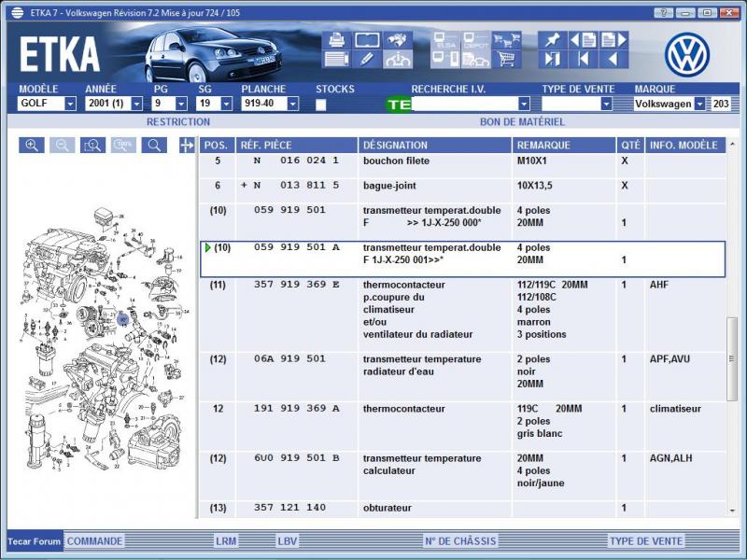Click the scrollbar down arrow
Image resolution: width=747 pixels, height=560 pixels.
coord(732,511)
